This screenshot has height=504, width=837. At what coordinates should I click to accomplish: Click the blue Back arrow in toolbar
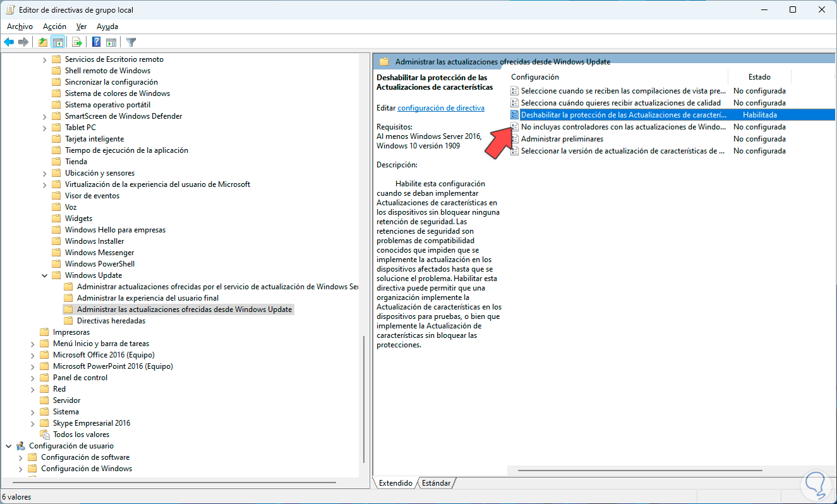9,42
